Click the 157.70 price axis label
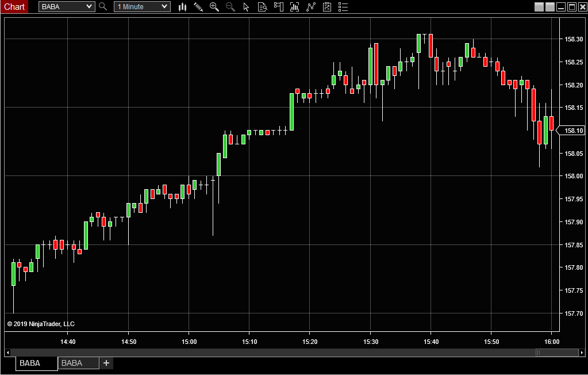588x375 pixels. (574, 313)
